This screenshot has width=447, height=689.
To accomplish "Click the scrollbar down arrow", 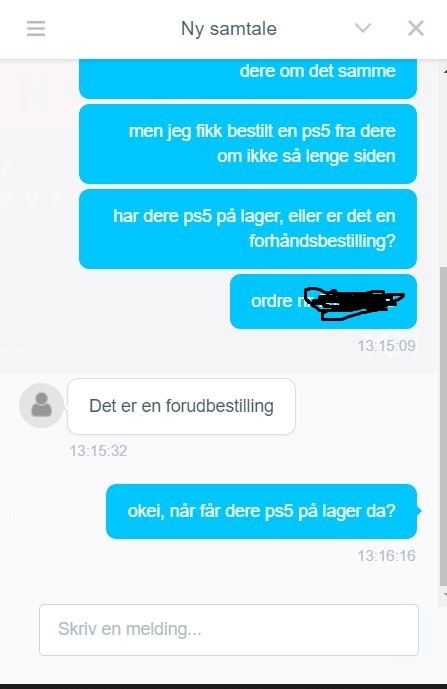I will point(444,595).
